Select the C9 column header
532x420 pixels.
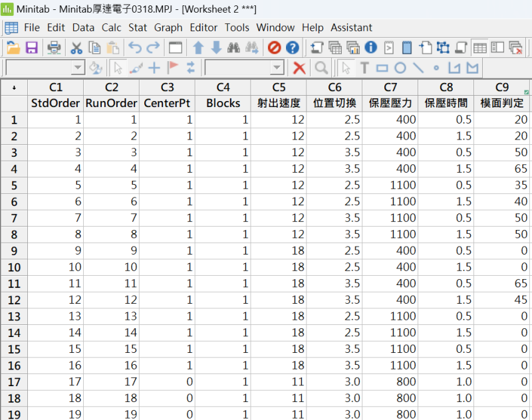point(501,88)
